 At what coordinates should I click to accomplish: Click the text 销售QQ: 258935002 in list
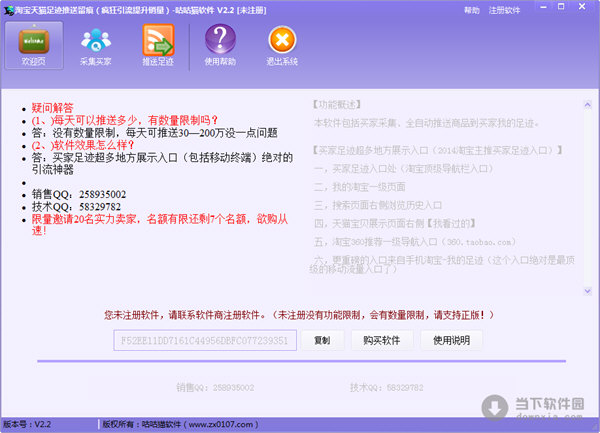tap(79, 194)
